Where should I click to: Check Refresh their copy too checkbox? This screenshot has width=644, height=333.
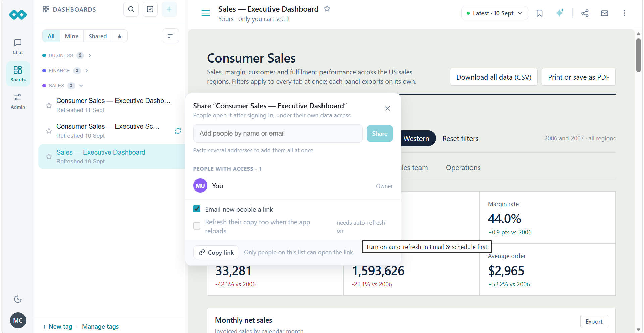tap(197, 226)
